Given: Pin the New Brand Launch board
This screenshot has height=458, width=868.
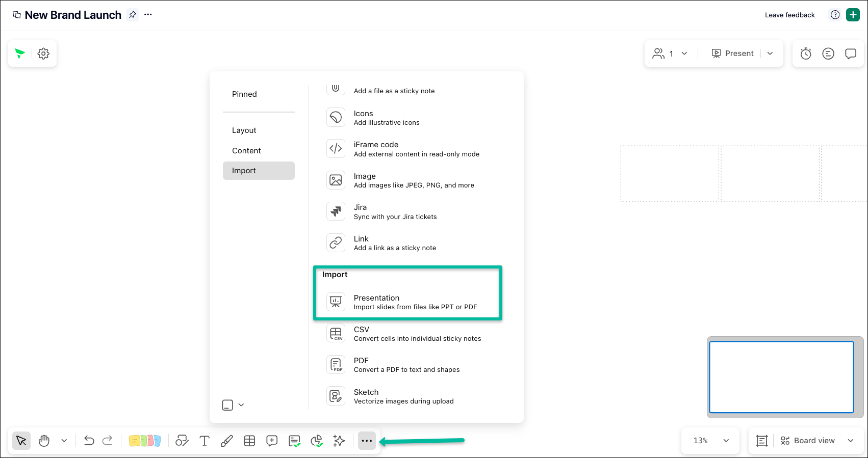Looking at the screenshot, I should (x=133, y=15).
